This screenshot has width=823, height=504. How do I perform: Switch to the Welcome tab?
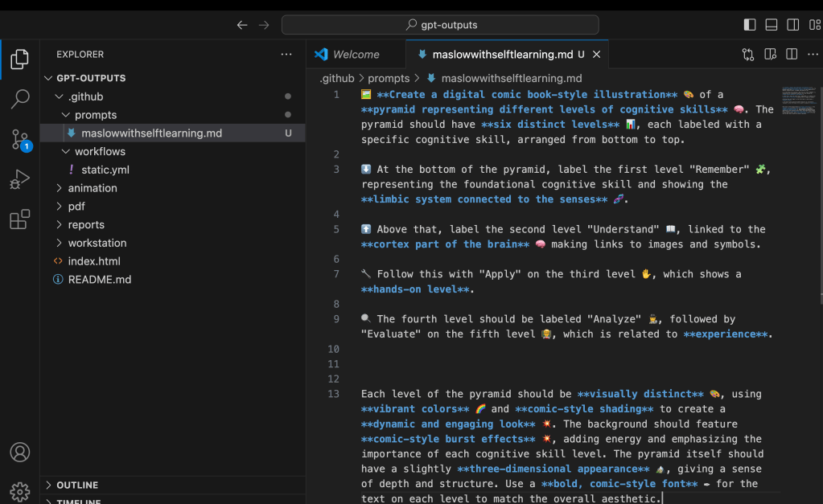point(356,54)
